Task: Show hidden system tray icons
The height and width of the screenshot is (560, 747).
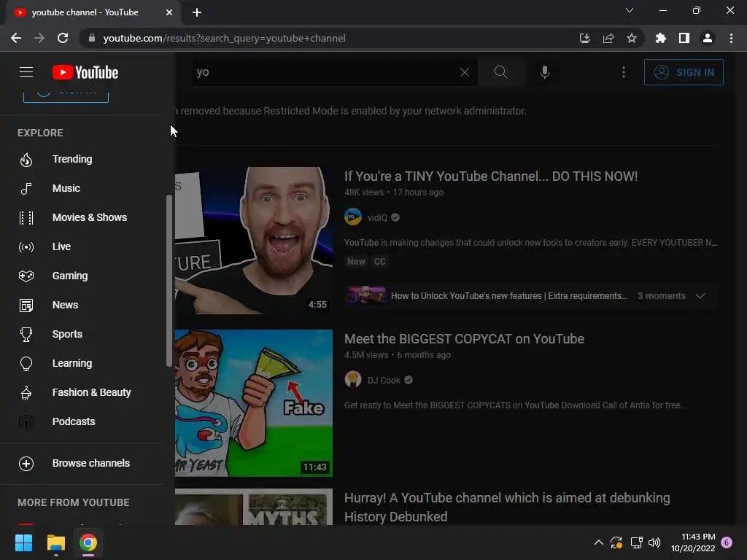Action: (x=599, y=542)
